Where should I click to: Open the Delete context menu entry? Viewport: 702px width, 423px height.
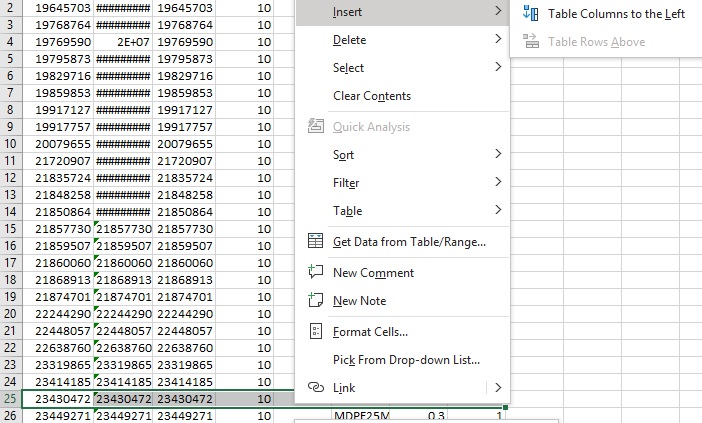pyautogui.click(x=402, y=40)
